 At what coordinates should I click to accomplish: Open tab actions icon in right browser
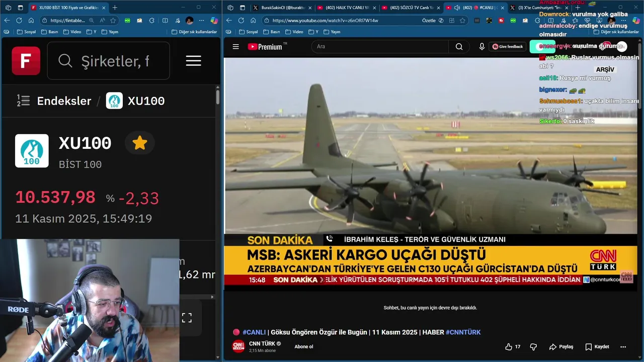click(242, 8)
